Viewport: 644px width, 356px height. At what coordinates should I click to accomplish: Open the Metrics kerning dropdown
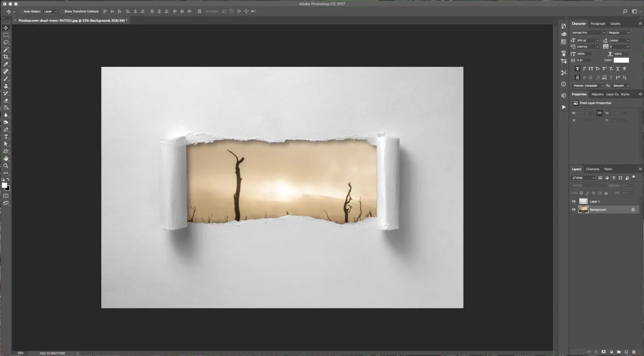(588, 47)
